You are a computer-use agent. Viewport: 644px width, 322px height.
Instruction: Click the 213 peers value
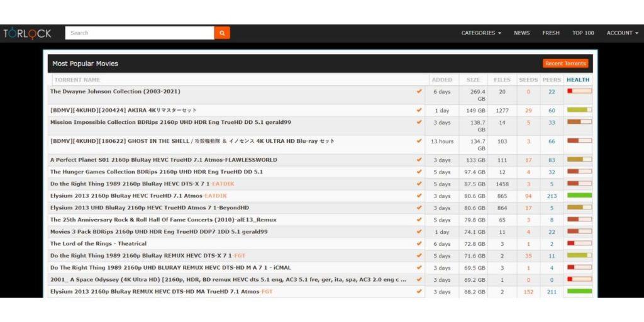click(x=552, y=196)
